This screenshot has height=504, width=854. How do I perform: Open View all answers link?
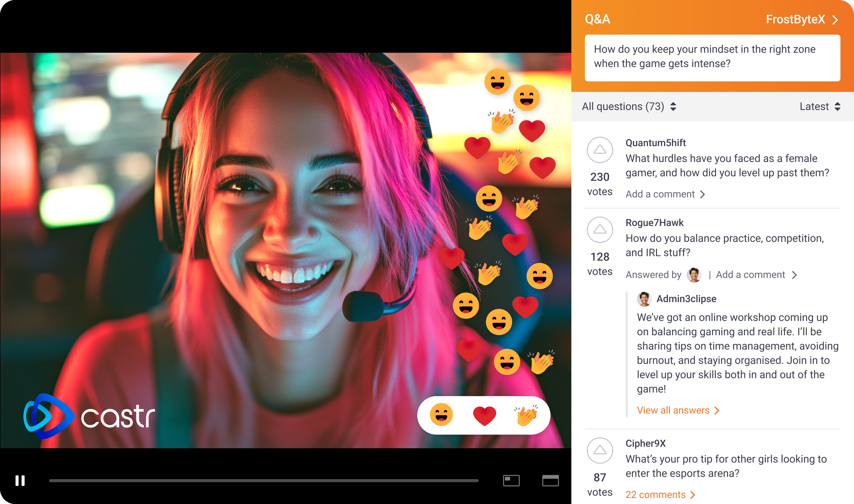(x=678, y=410)
